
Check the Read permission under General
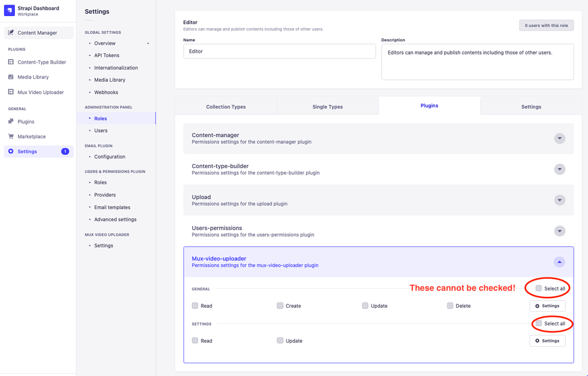[195, 305]
